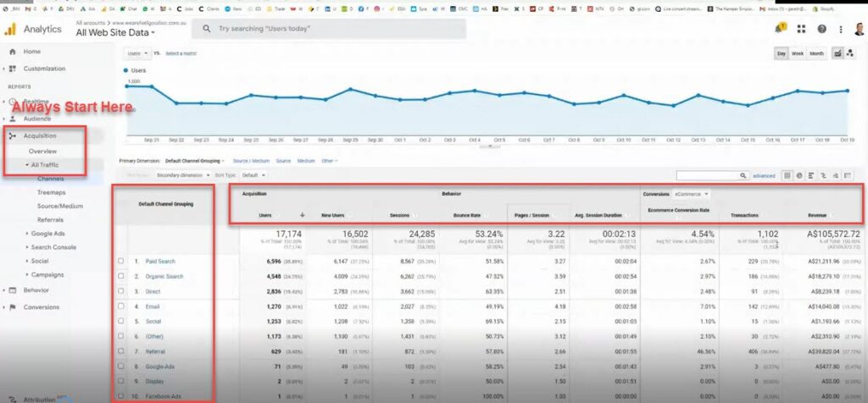The width and height of the screenshot is (868, 403).
Task: Open the Secondary dimension dropdown
Action: pos(183,175)
